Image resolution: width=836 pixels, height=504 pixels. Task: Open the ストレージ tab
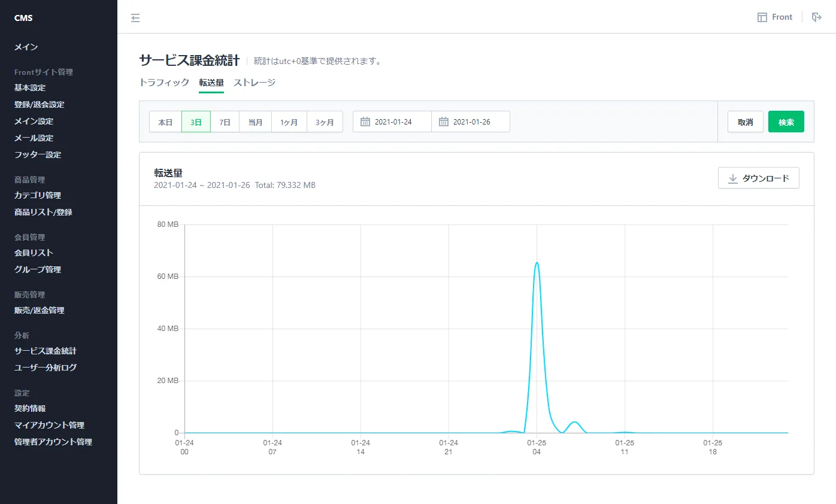point(255,83)
